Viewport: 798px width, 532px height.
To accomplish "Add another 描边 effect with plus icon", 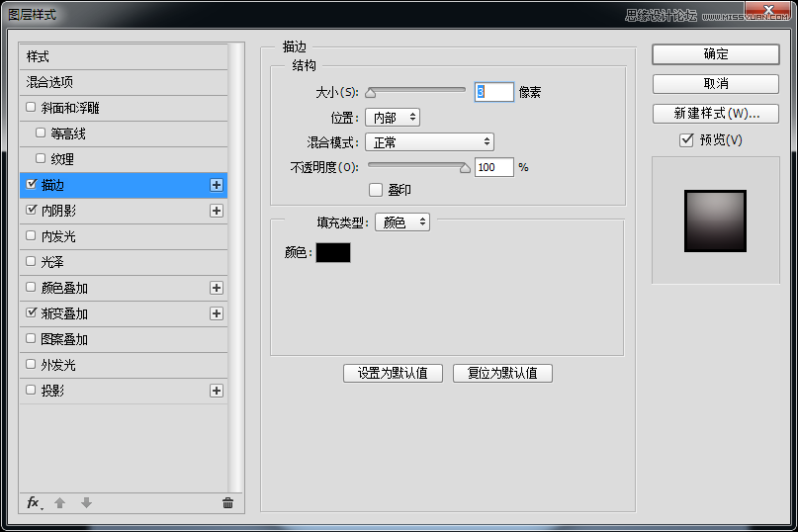I will (x=217, y=185).
